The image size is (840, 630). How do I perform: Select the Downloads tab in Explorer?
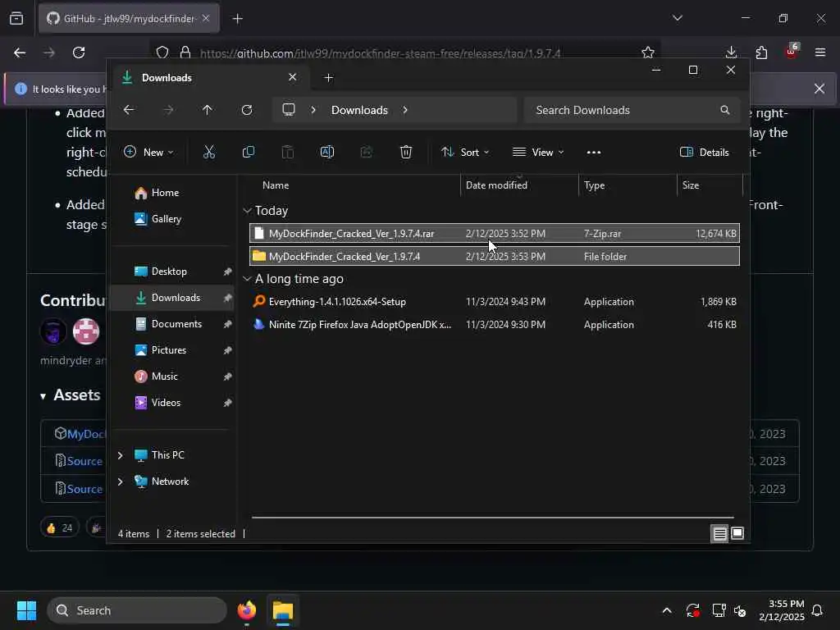pyautogui.click(x=209, y=78)
